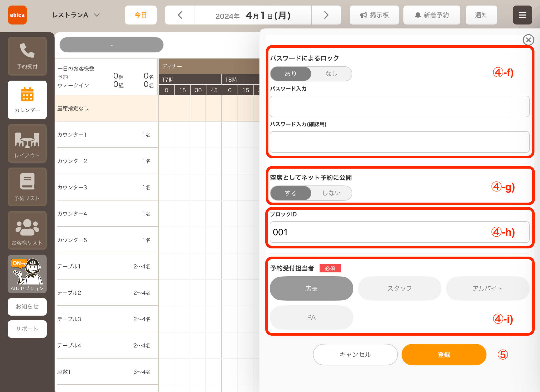This screenshot has width=540, height=392.
Task: Open the お客様リスト customer list
Action: tap(27, 230)
